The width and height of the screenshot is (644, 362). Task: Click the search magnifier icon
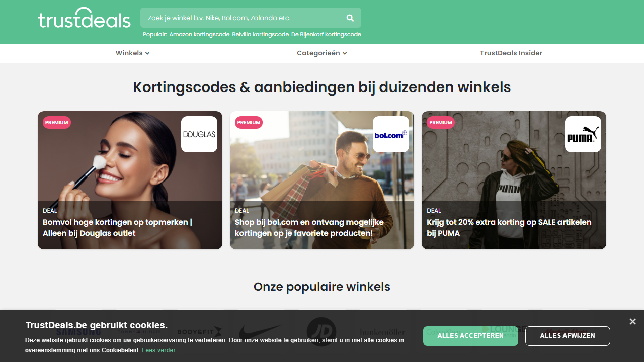pos(350,18)
